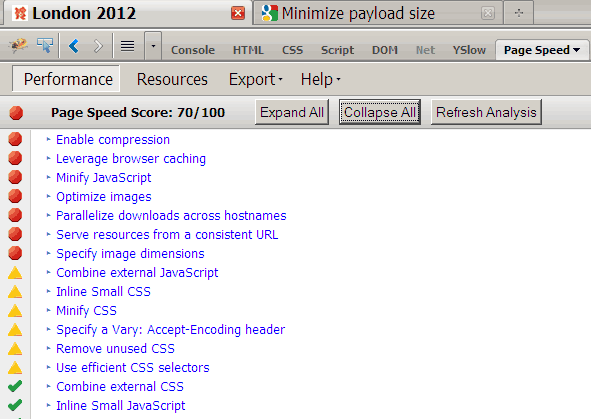The width and height of the screenshot is (591, 419).
Task: Click the Expand All button
Action: 292,112
